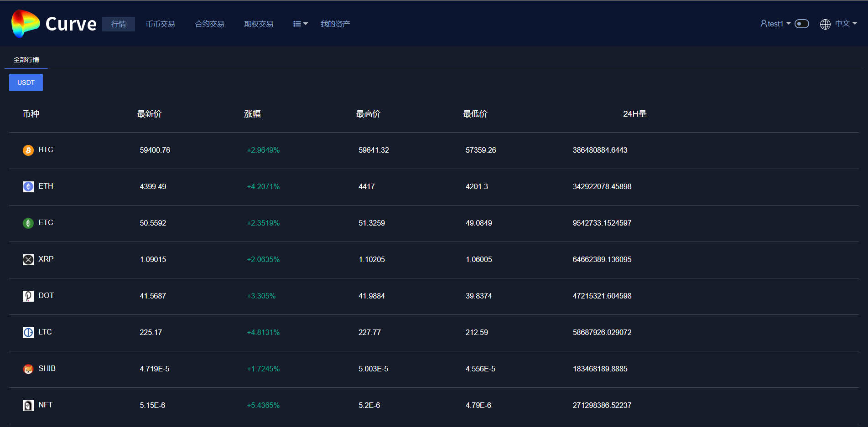Click BTC high price 59641.32

(x=374, y=150)
